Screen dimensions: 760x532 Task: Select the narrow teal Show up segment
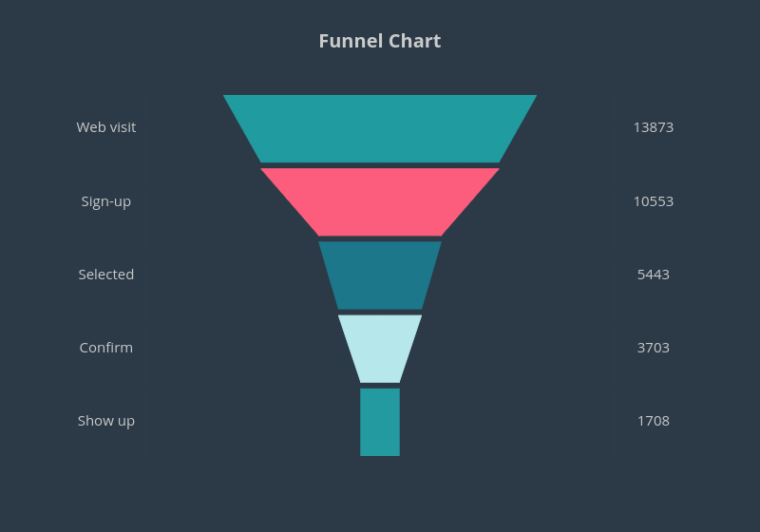click(x=380, y=422)
